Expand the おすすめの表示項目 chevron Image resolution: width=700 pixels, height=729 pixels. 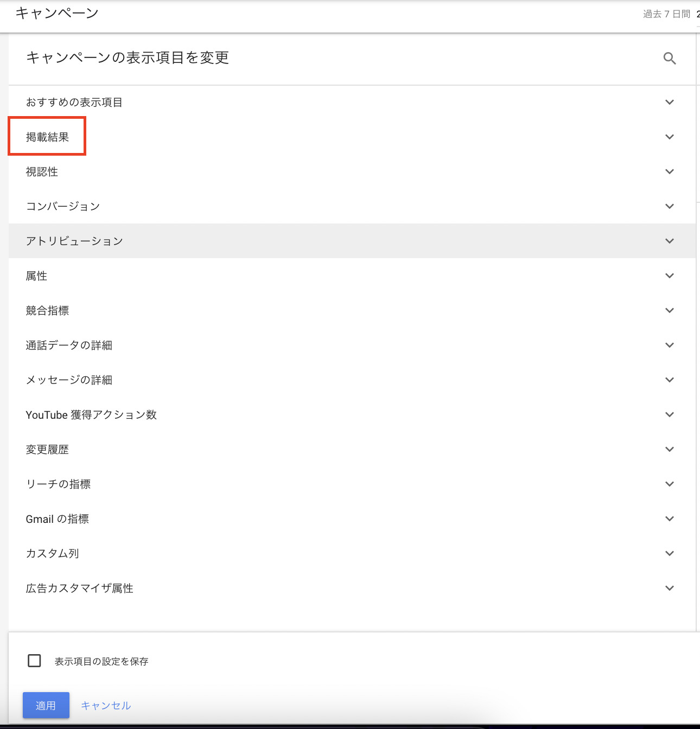[670, 102]
